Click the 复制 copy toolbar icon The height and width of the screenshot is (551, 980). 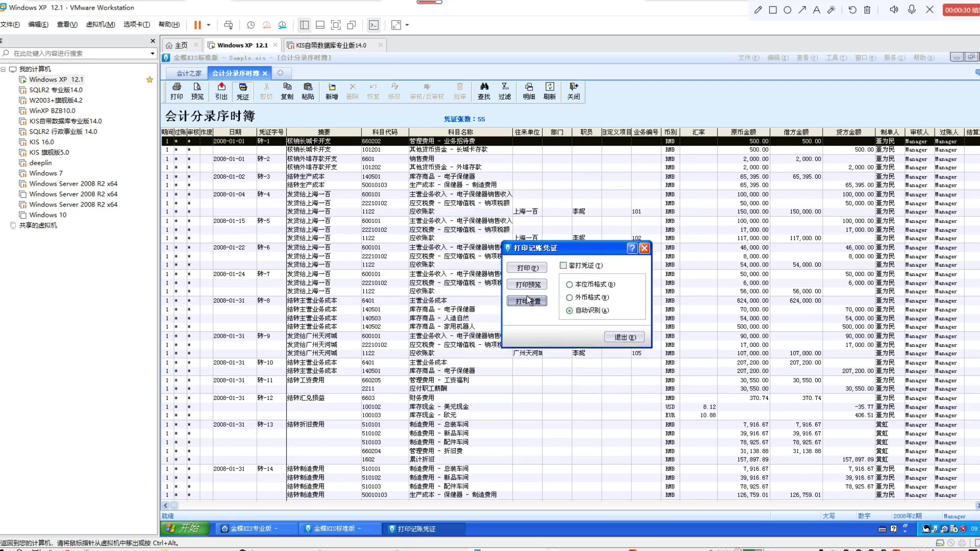(287, 91)
